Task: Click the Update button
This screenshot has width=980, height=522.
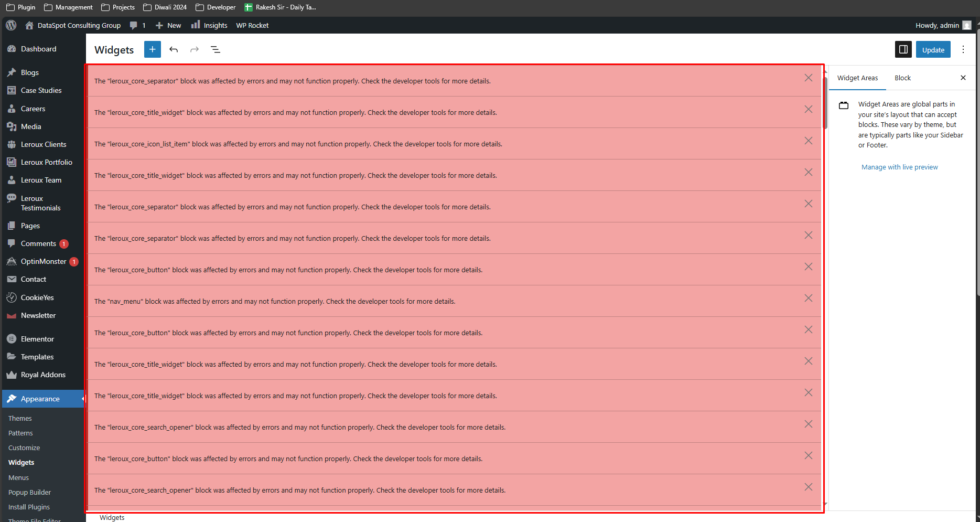Action: pos(933,50)
